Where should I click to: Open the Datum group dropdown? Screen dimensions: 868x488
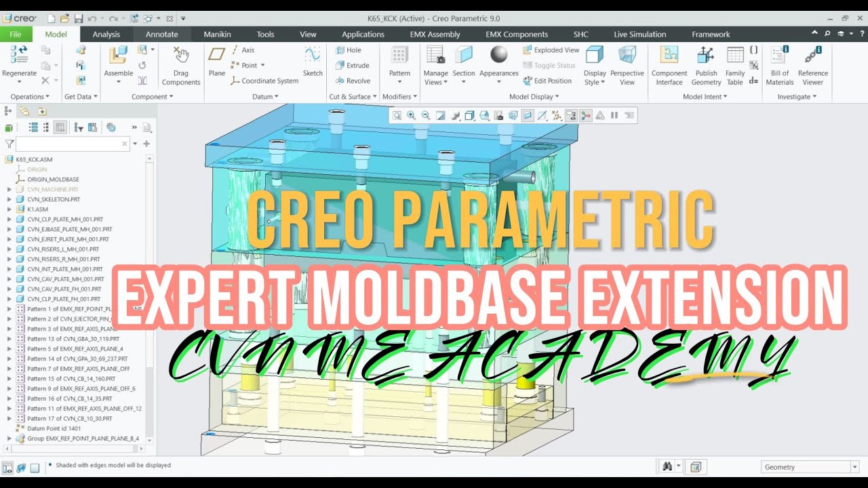265,97
